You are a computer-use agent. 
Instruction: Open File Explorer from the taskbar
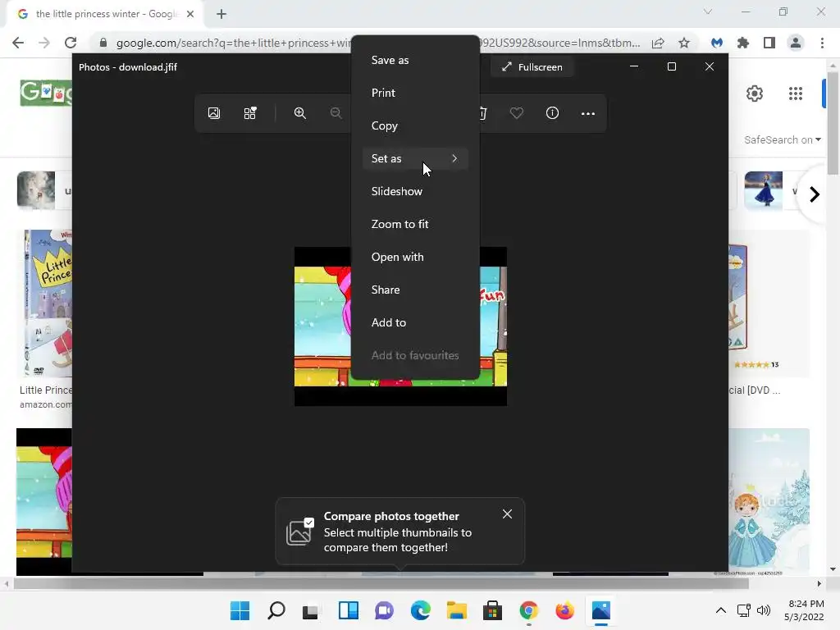456,610
